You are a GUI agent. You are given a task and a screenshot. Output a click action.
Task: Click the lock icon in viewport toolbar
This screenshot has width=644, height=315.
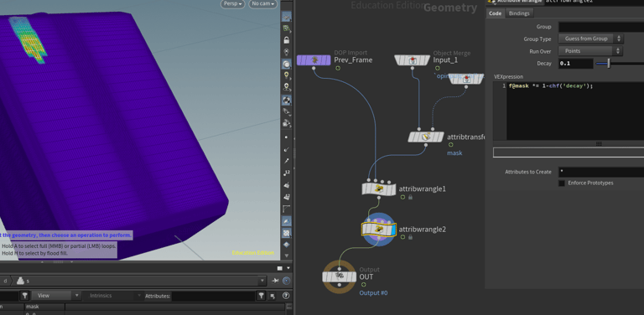pos(286,40)
